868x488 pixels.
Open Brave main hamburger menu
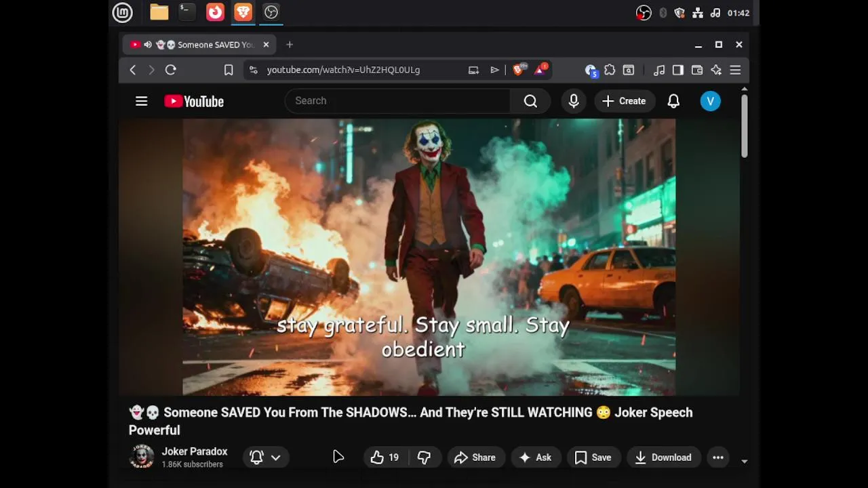point(735,70)
